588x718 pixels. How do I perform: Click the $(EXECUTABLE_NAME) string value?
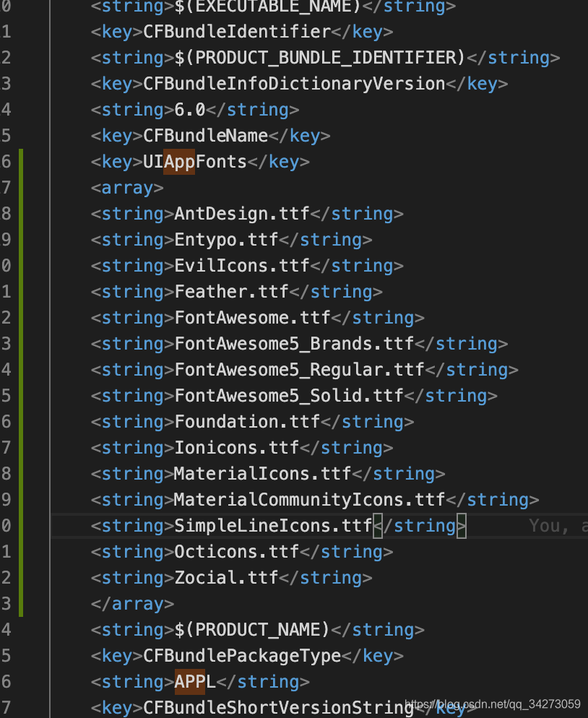click(268, 7)
